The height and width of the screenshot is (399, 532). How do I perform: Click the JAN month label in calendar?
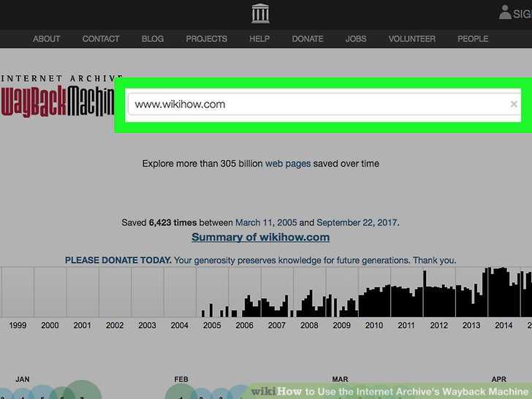pyautogui.click(x=23, y=379)
